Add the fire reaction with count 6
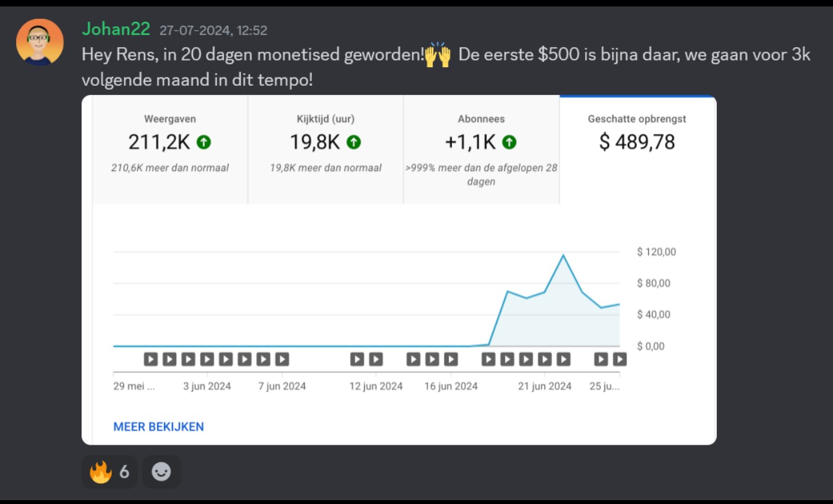The width and height of the screenshot is (833, 504). click(109, 472)
